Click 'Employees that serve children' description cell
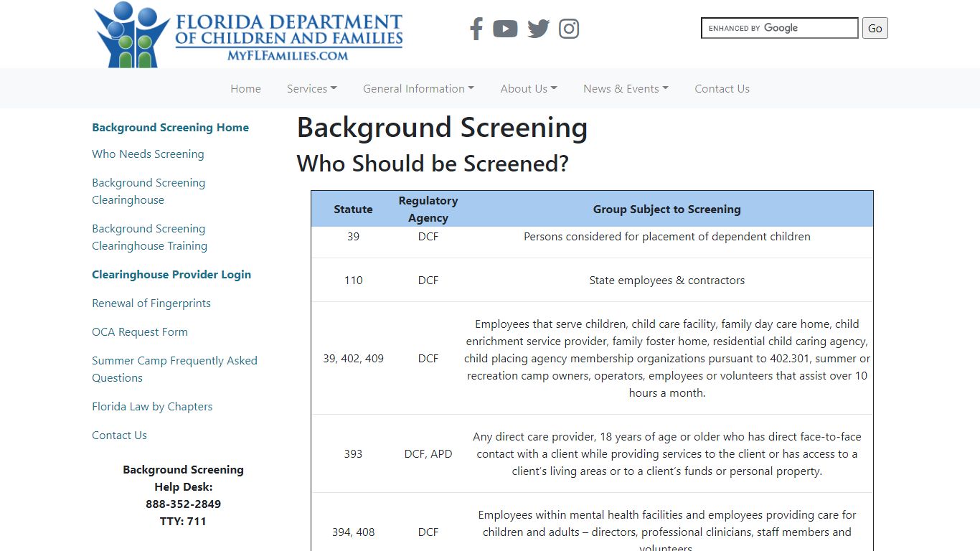980x551 pixels. (667, 359)
